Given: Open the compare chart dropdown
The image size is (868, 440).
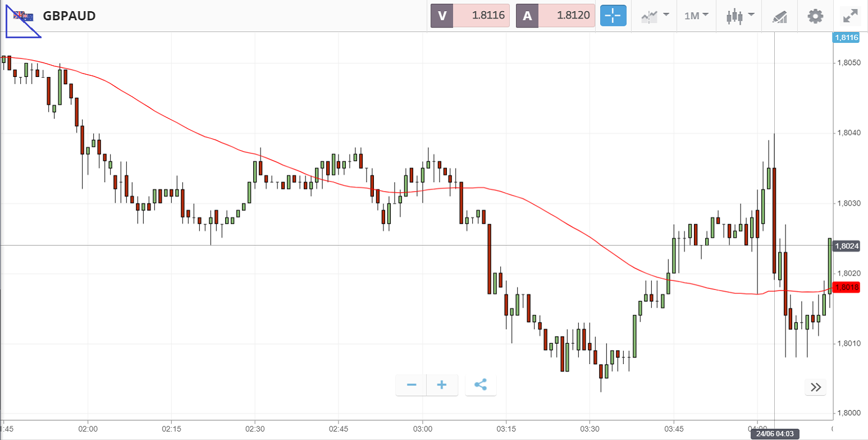Looking at the screenshot, I should tap(655, 16).
